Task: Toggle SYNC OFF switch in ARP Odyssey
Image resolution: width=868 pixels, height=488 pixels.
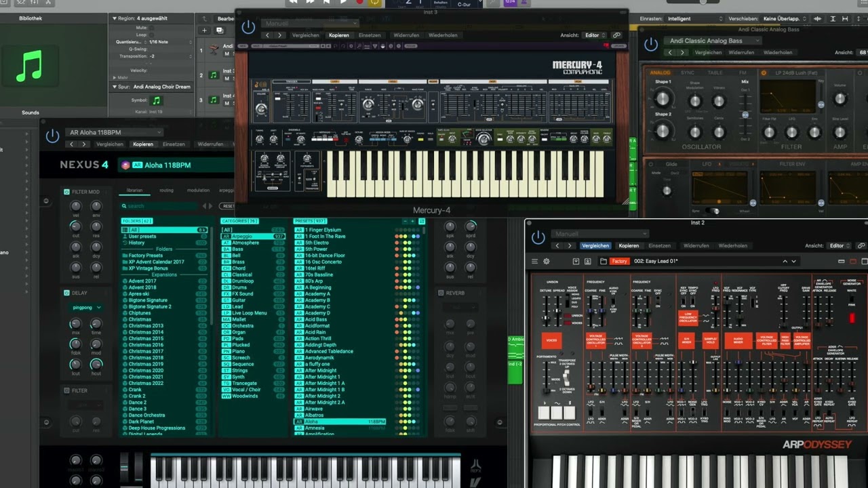Action: 658,300
